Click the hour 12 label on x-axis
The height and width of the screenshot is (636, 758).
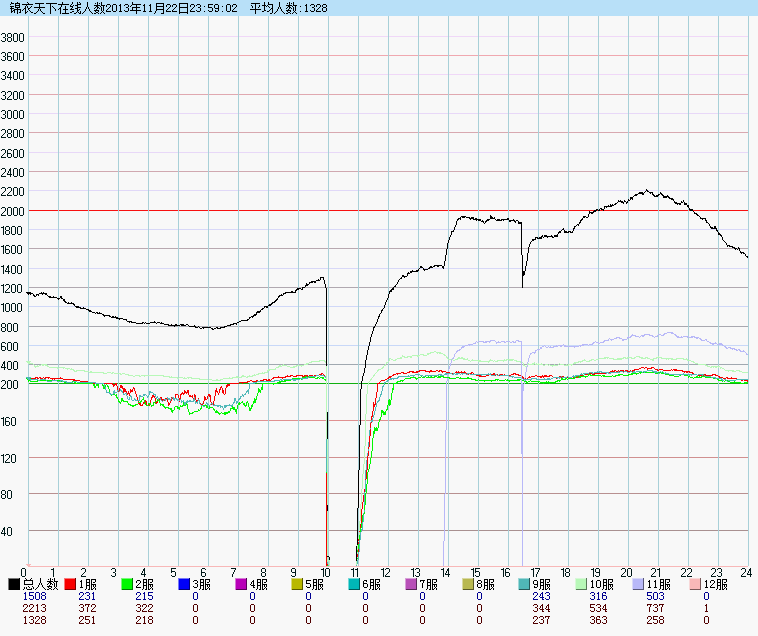385,573
